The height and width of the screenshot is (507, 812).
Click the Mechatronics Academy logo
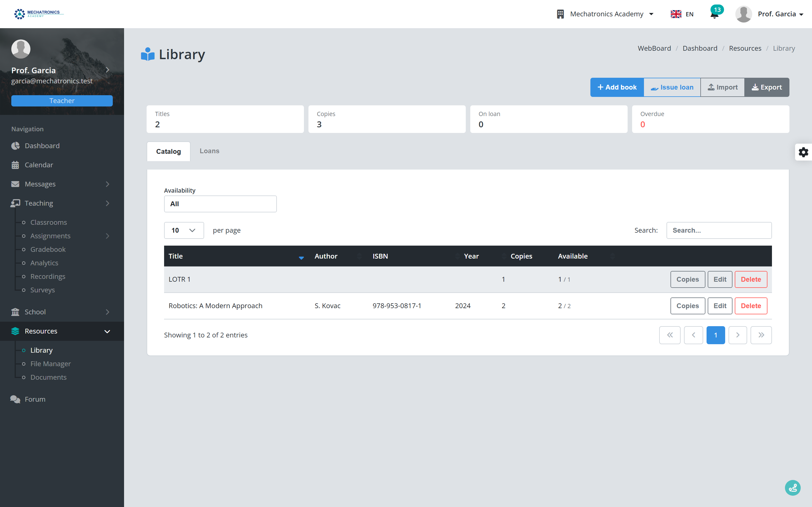[39, 14]
